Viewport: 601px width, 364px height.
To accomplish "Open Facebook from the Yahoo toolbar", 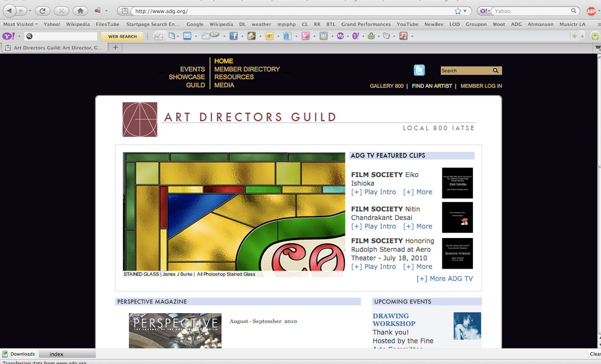I will tap(233, 36).
